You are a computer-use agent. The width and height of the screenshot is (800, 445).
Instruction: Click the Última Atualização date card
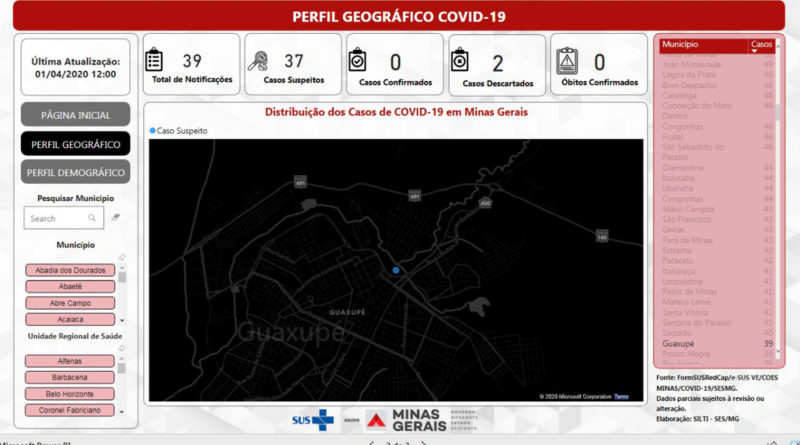coord(76,67)
